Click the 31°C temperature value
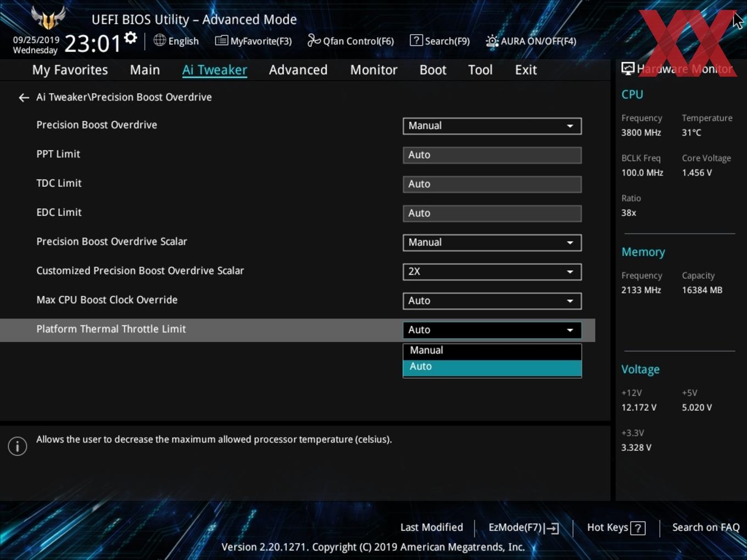The width and height of the screenshot is (747, 560). [x=692, y=132]
